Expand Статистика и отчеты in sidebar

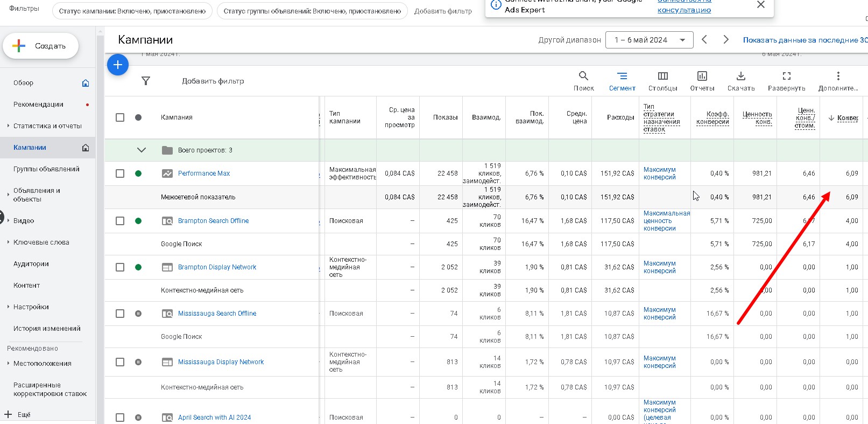point(8,126)
